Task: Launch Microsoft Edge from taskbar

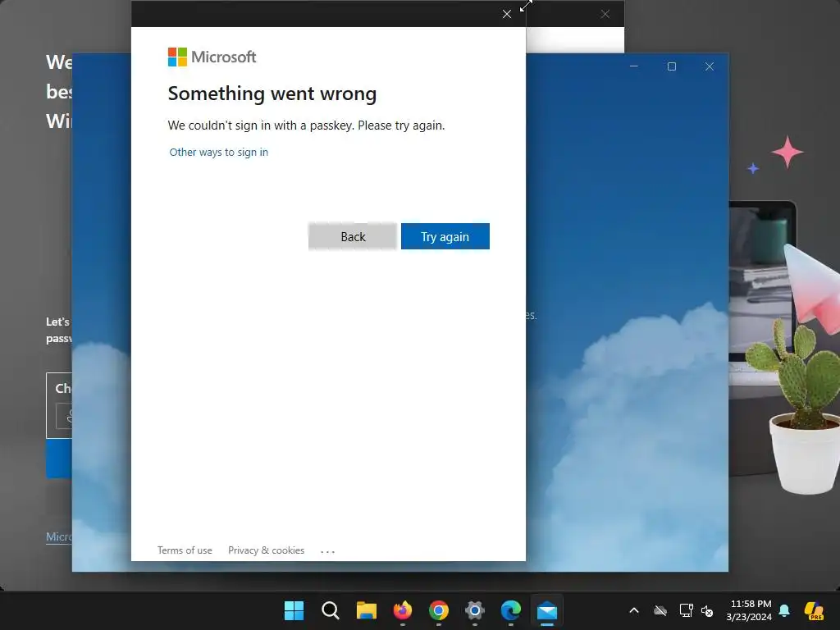Action: (510, 610)
